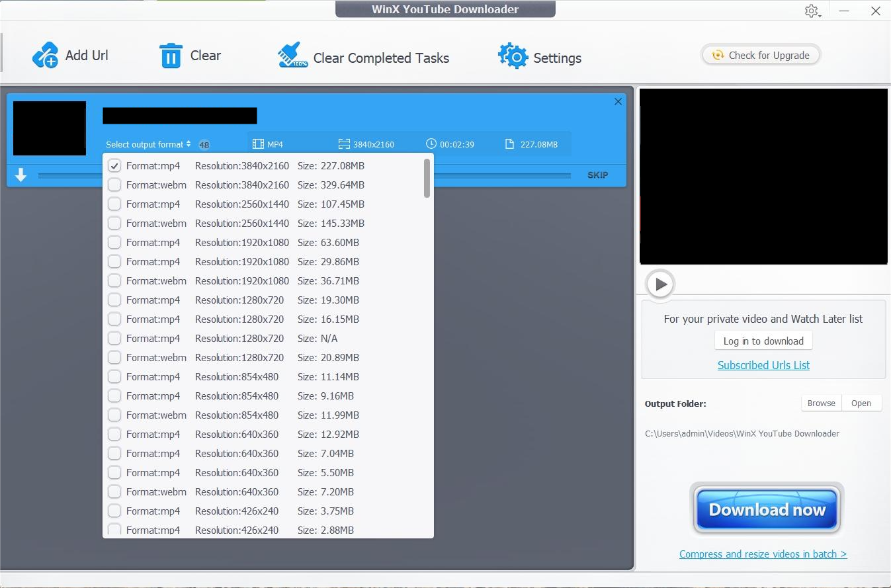Click the Check for Upgrade button
891x588 pixels.
761,56
